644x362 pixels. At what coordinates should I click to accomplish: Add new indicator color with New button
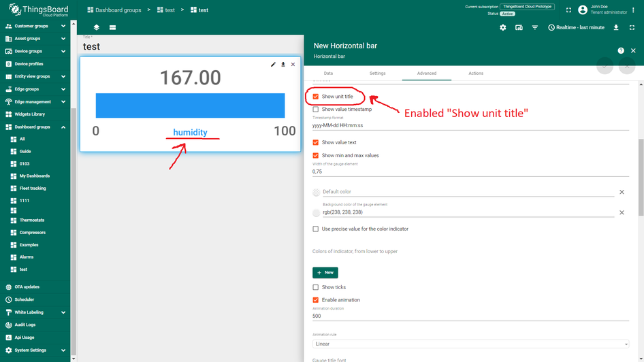click(325, 273)
